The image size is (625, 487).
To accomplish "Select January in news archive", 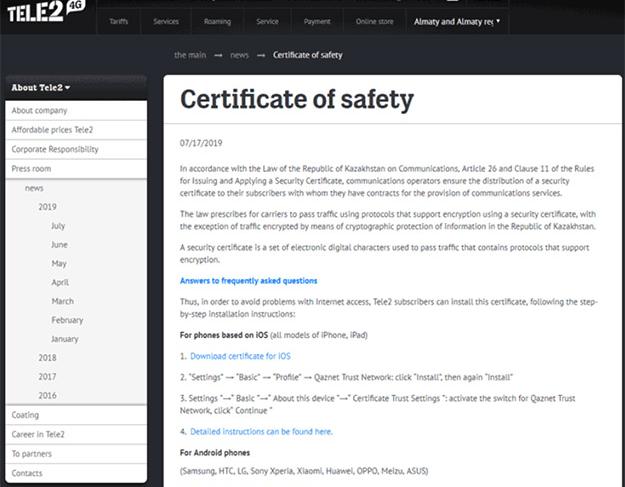I will click(65, 339).
